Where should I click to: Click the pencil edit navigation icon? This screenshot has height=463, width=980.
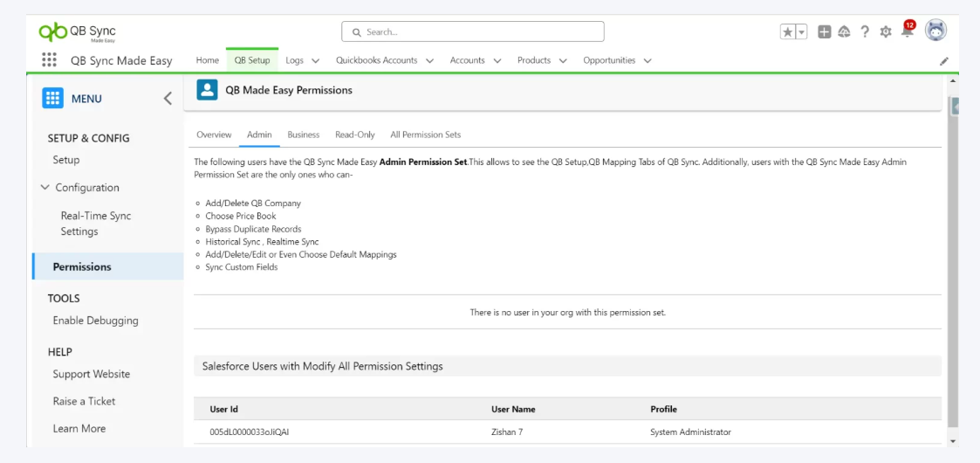click(x=943, y=61)
